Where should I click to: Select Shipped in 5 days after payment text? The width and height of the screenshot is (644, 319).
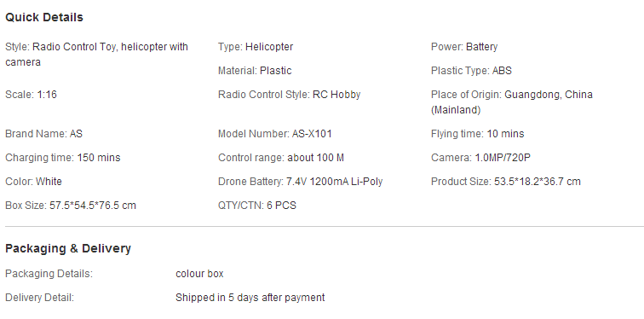pyautogui.click(x=250, y=298)
